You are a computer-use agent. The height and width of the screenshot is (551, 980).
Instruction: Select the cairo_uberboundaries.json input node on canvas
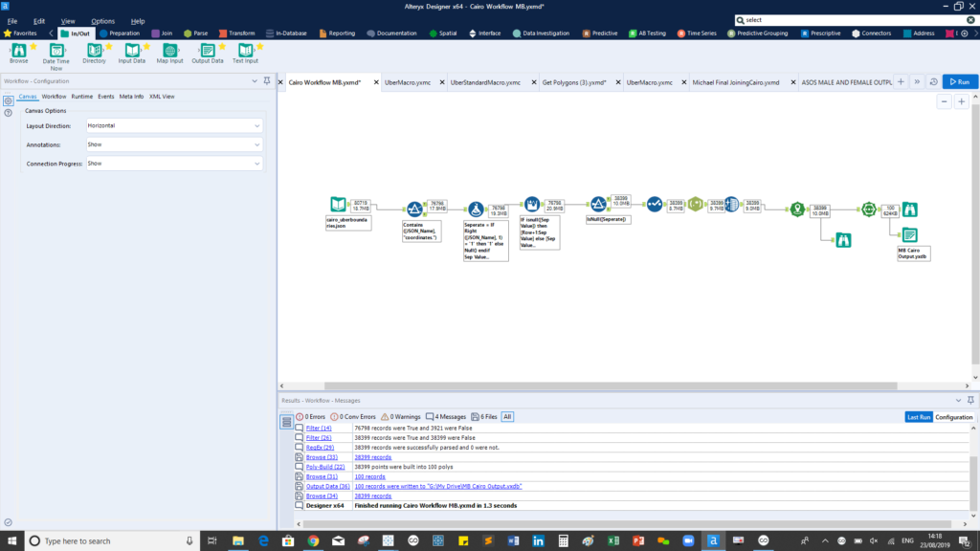(x=339, y=205)
